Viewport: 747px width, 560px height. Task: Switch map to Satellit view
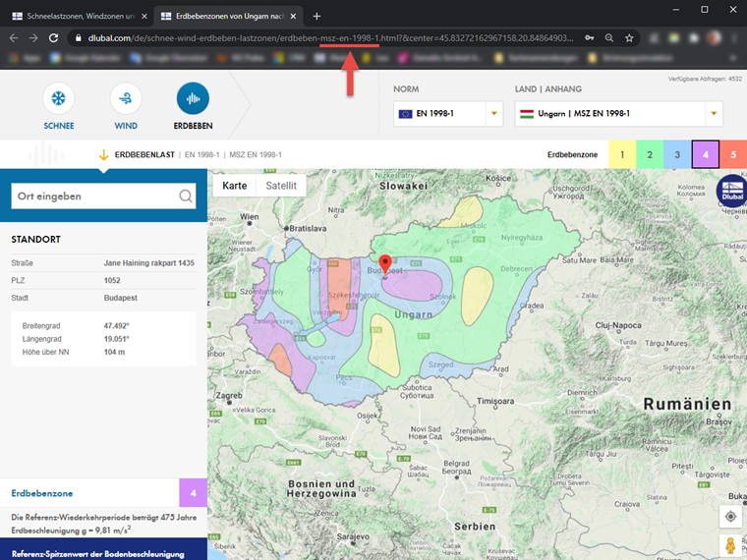pyautogui.click(x=281, y=186)
